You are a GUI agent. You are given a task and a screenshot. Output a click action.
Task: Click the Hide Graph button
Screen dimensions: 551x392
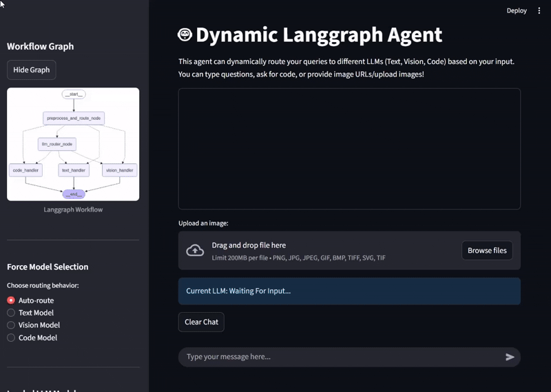point(32,70)
